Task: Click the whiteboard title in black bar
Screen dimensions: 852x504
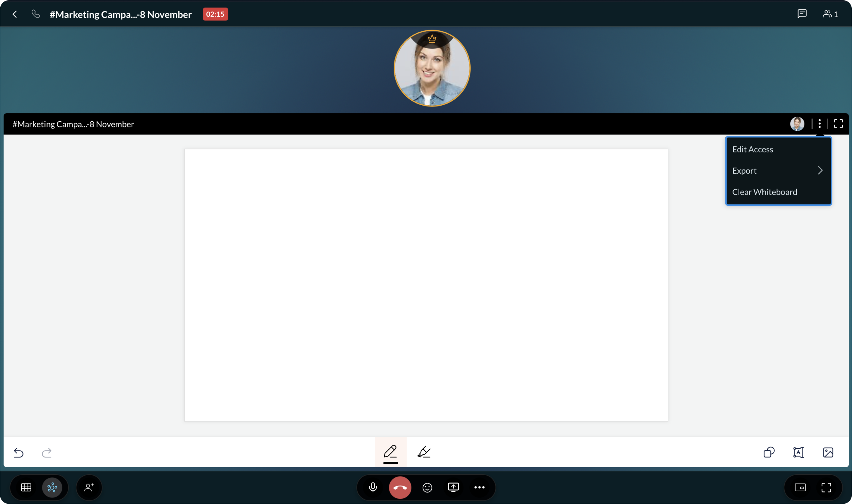Action: pos(73,124)
